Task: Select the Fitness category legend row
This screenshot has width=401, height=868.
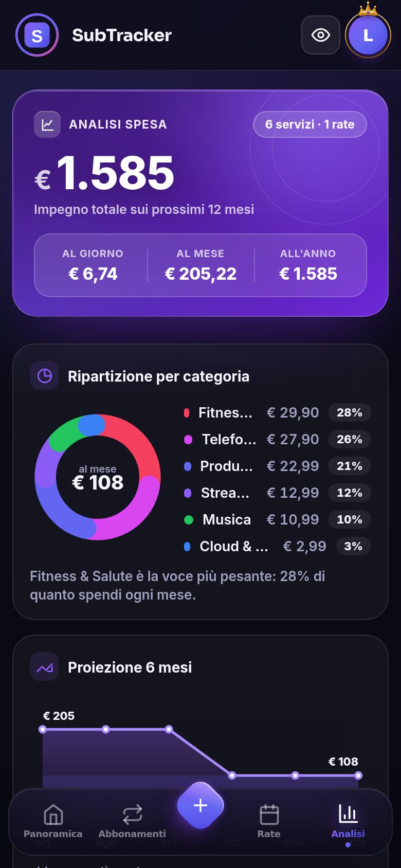Action: coord(277,412)
